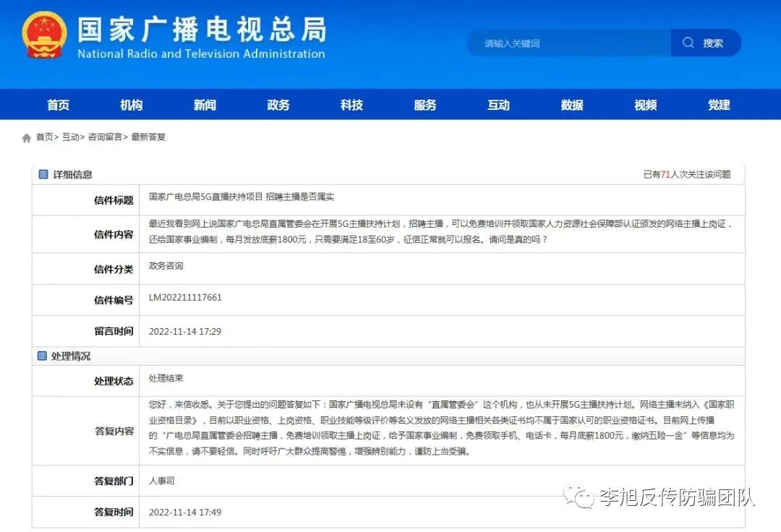Click the 信件内容 row label
This screenshot has width=781, height=532.
114,234
